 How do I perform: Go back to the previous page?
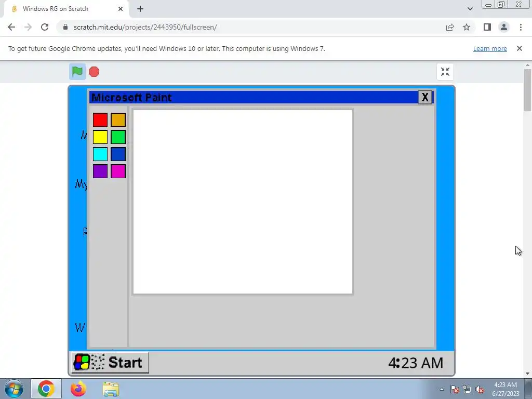click(11, 27)
